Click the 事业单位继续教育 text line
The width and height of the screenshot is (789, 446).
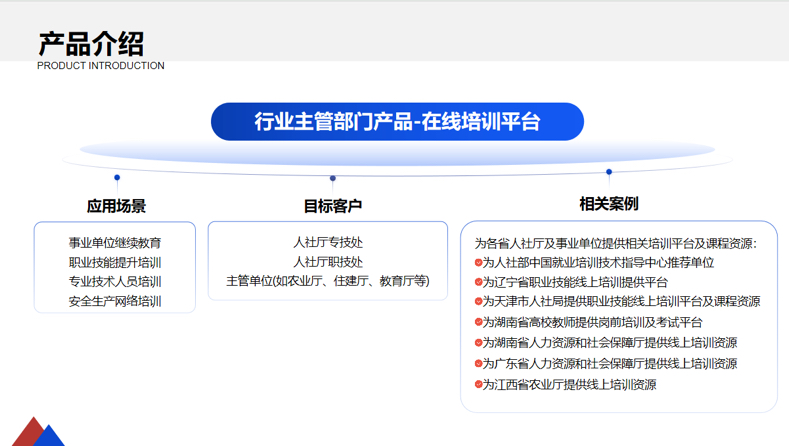tap(115, 242)
